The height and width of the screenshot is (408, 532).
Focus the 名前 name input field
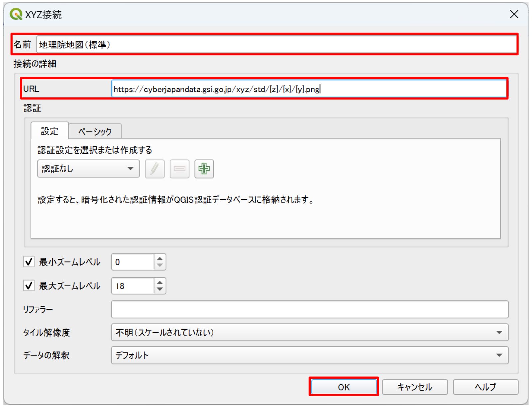coord(276,44)
